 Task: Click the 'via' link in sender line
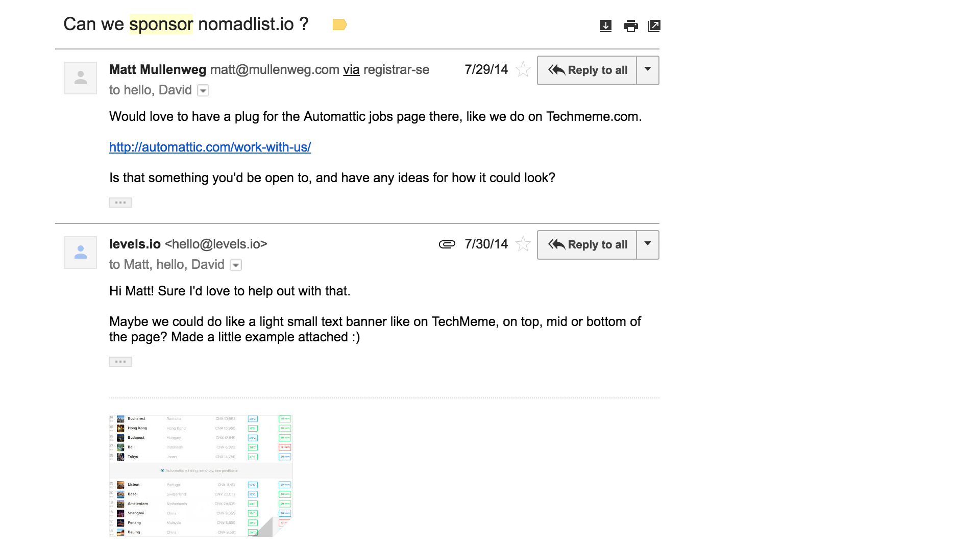[351, 70]
